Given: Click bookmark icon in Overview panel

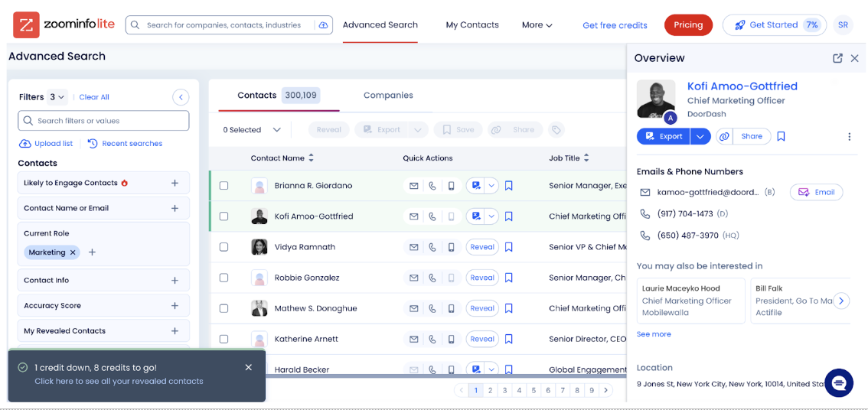Looking at the screenshot, I should click(x=781, y=136).
